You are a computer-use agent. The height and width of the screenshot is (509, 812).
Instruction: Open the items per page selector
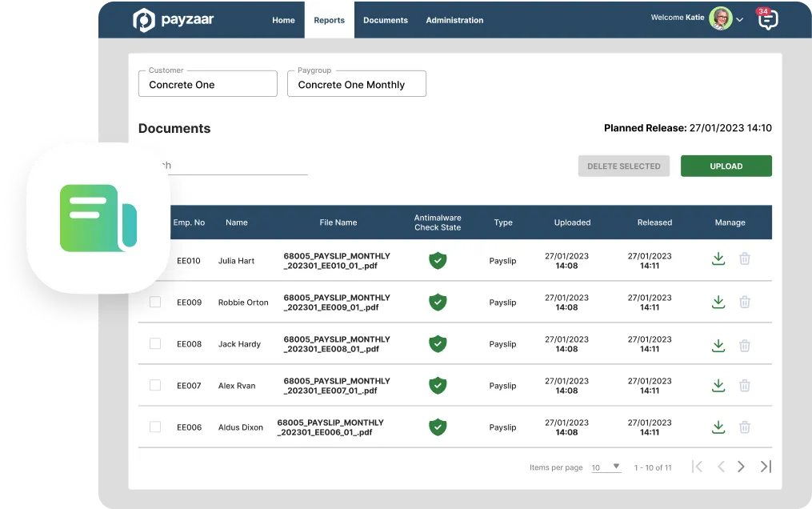pos(606,467)
